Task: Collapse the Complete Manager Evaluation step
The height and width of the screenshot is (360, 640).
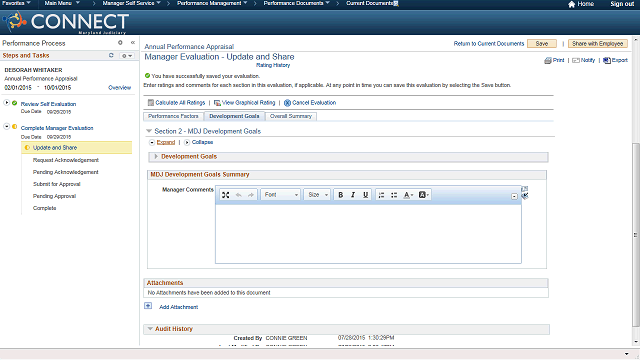Action: click(x=7, y=127)
